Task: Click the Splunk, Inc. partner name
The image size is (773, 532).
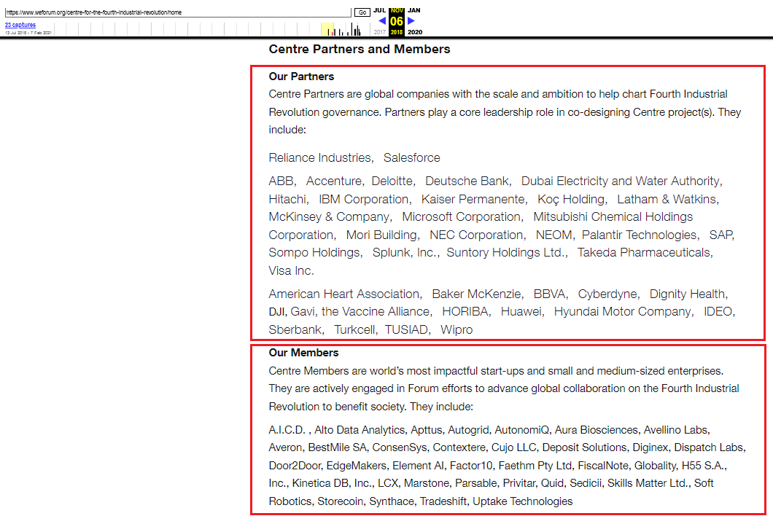Action: 404,252
